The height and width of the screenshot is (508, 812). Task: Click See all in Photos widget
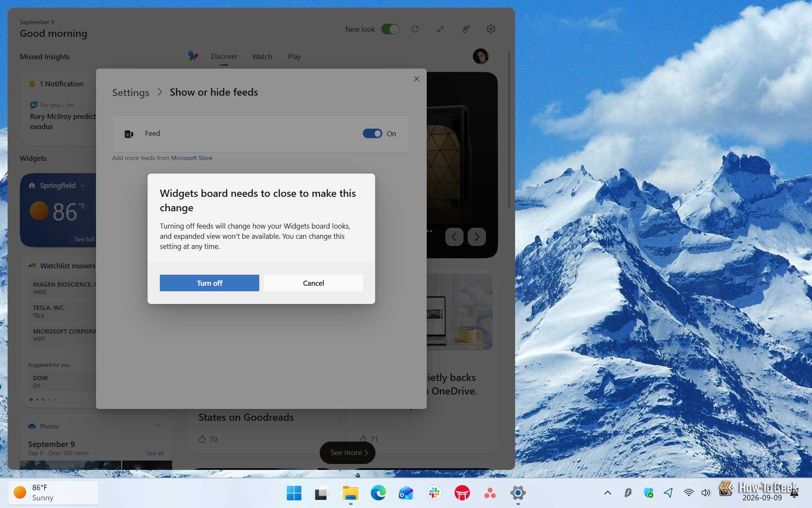[155, 453]
